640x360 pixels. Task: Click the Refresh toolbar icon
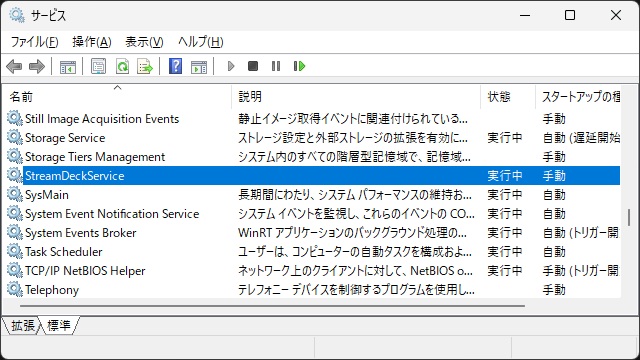(x=122, y=66)
